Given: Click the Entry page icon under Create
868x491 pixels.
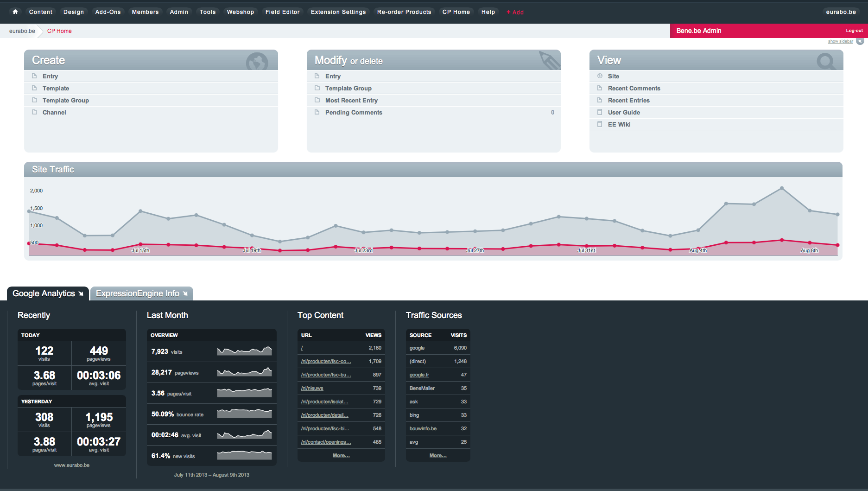Looking at the screenshot, I should 34,76.
